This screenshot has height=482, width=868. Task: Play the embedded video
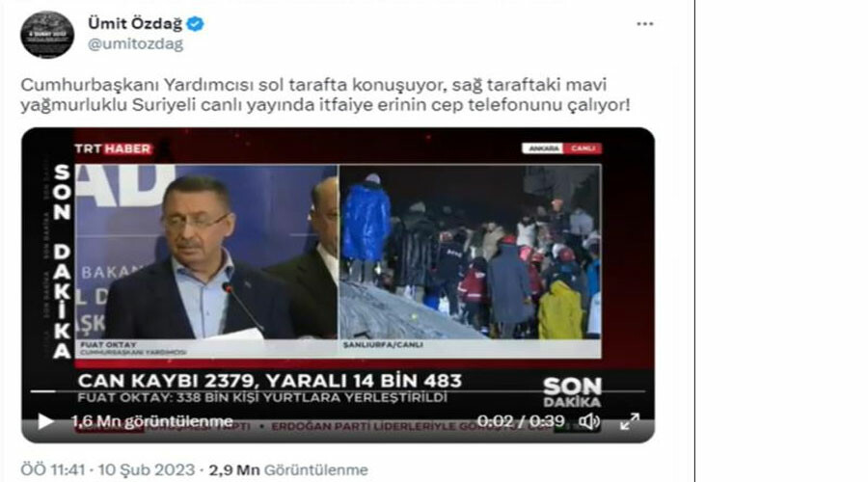pos(45,421)
